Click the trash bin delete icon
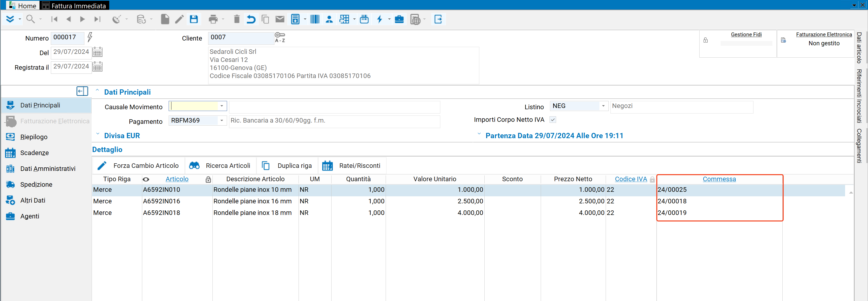 (x=237, y=19)
